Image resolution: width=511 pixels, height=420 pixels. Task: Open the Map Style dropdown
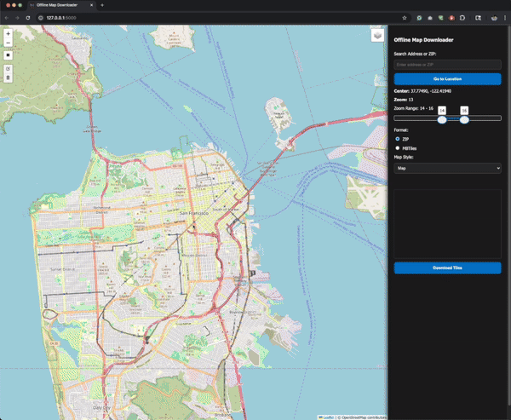tap(447, 169)
